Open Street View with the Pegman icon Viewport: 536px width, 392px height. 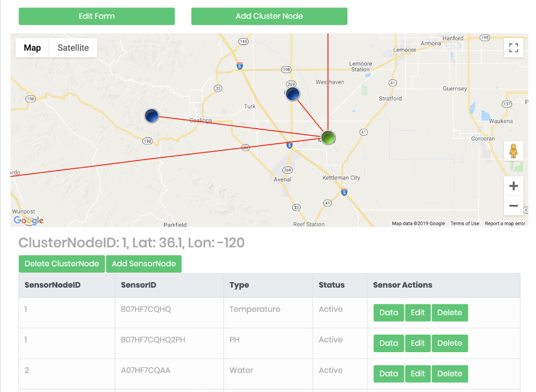coord(514,151)
